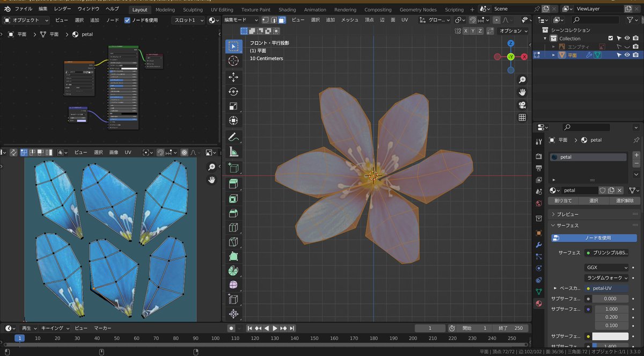Open the World properties tab
This screenshot has height=356, width=644.
539,204
